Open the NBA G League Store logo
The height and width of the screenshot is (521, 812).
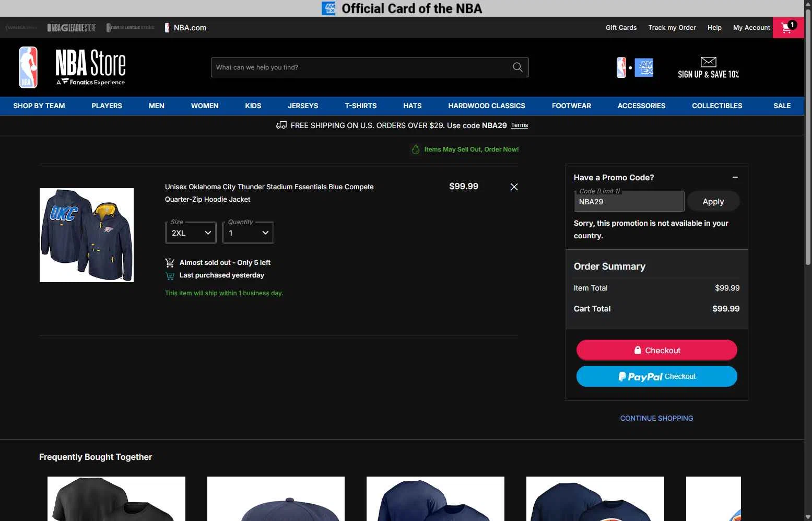[x=72, y=28]
